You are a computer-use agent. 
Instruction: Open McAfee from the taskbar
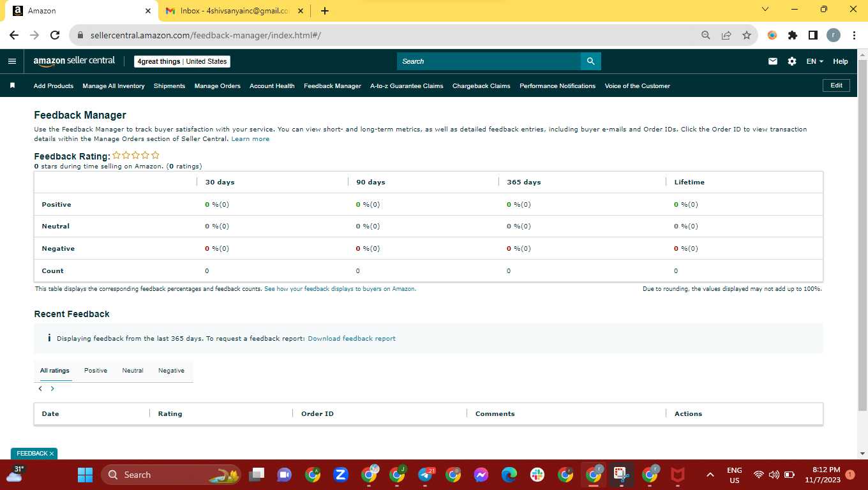click(678, 475)
